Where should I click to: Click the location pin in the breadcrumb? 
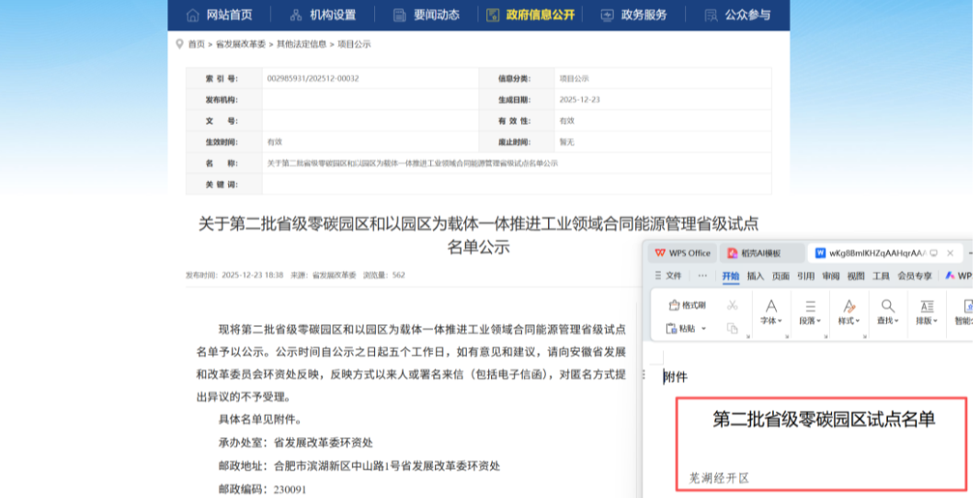pos(180,44)
